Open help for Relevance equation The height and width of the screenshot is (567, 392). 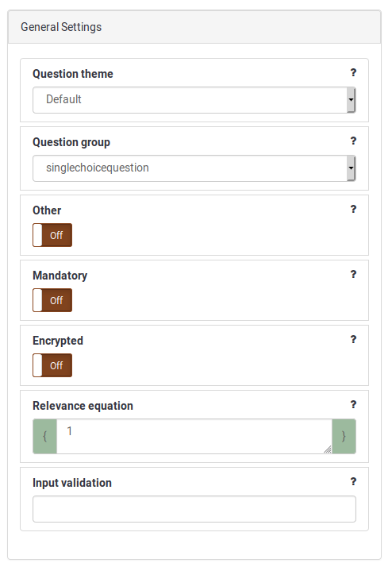tap(353, 405)
